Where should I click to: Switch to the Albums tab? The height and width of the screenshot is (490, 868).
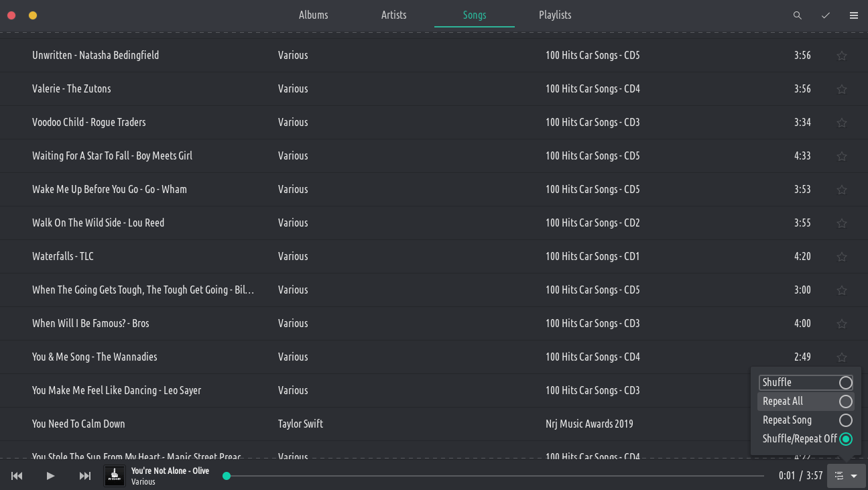point(313,15)
